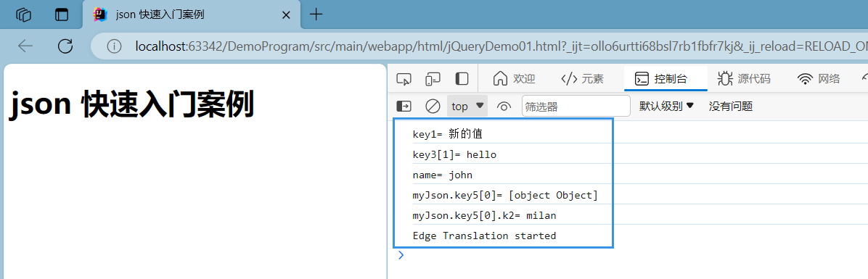This screenshot has height=279, width=868.
Task: Switch to the 网络 (Network) tab
Action: pos(819,79)
